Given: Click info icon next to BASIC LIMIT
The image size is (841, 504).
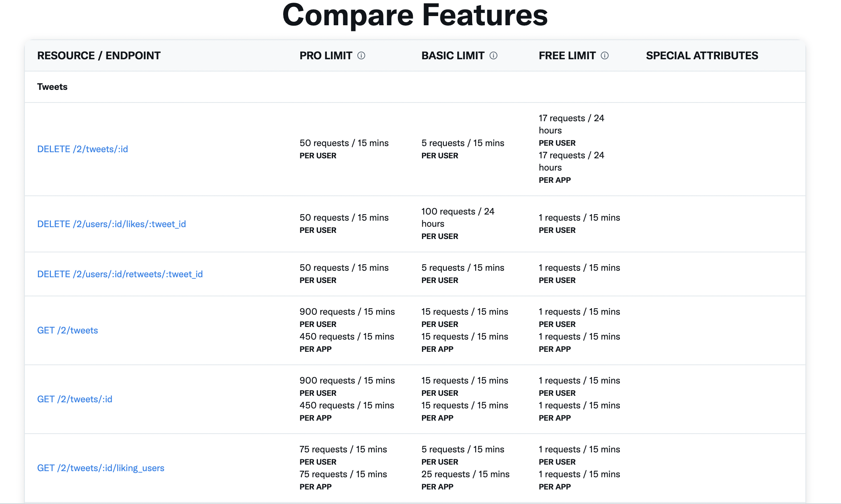Looking at the screenshot, I should (x=494, y=56).
